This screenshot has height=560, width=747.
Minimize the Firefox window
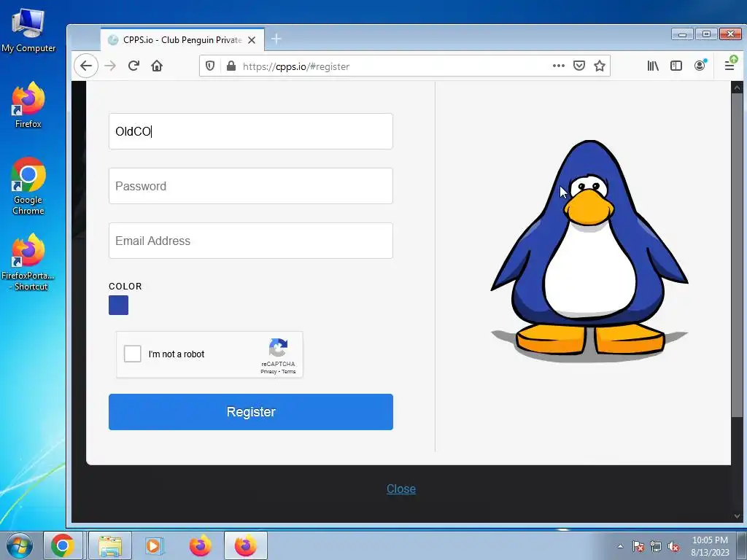683,34
